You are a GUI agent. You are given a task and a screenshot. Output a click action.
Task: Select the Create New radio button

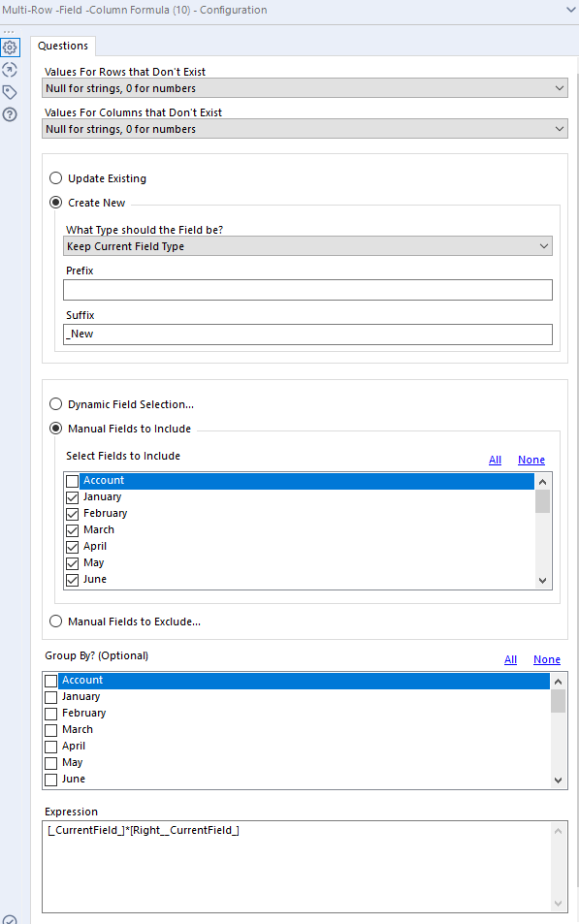[56, 202]
